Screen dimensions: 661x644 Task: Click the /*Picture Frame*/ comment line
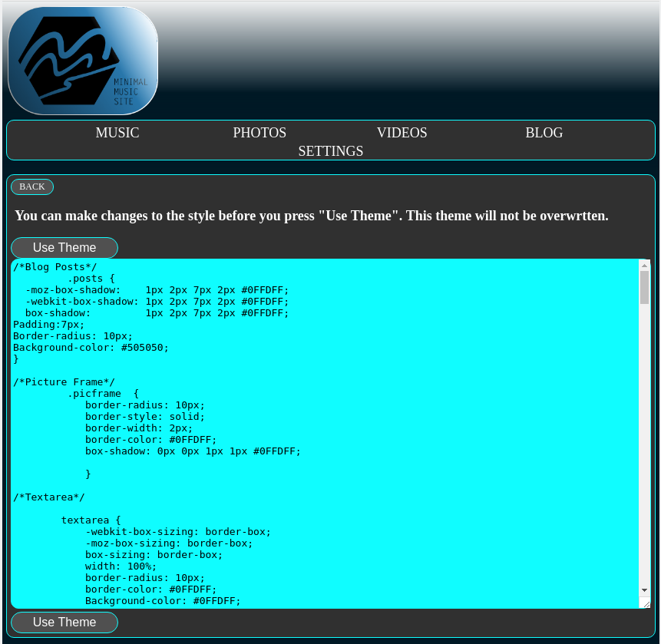tap(64, 382)
